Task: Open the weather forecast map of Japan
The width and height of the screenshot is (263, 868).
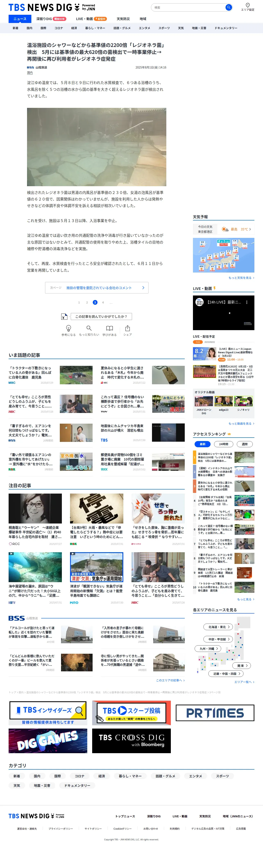Action: click(224, 255)
